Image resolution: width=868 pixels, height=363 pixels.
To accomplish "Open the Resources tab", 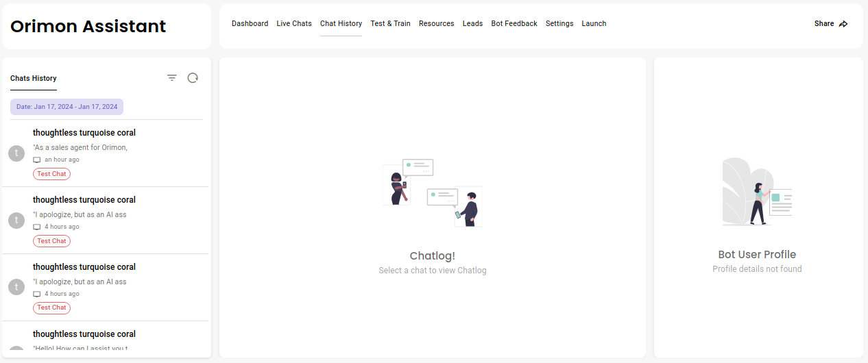I will click(436, 24).
